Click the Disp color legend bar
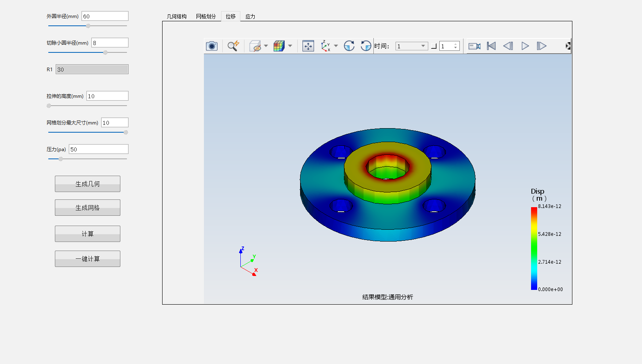 [x=534, y=248]
